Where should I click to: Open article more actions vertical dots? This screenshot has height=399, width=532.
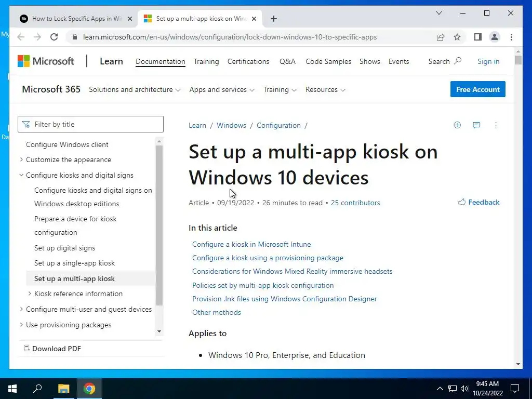coord(496,125)
